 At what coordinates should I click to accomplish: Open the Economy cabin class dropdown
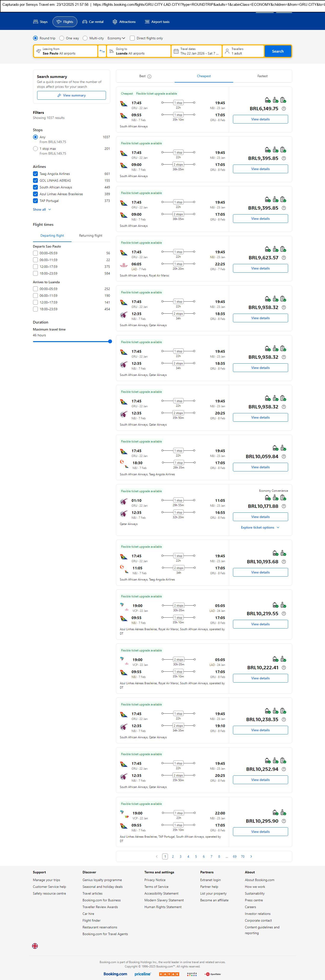(x=116, y=38)
